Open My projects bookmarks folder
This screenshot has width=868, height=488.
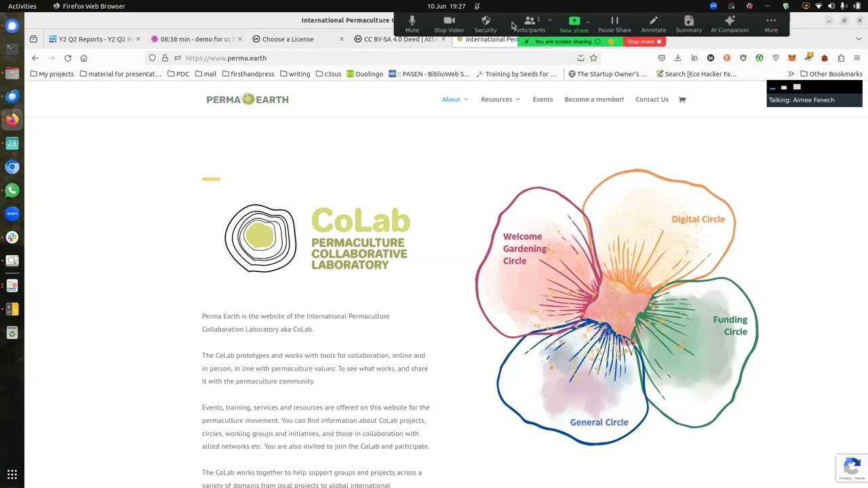click(x=52, y=74)
